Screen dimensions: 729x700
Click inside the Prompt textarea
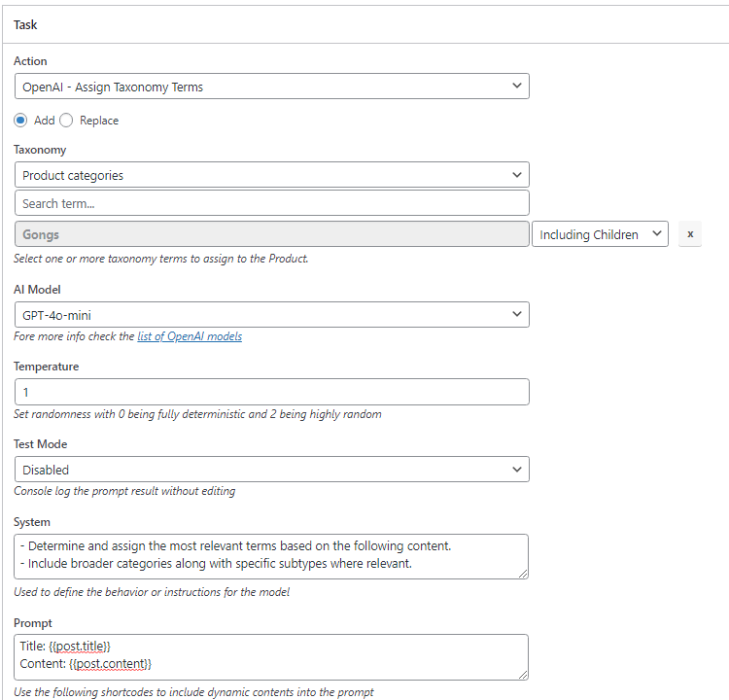point(272,656)
